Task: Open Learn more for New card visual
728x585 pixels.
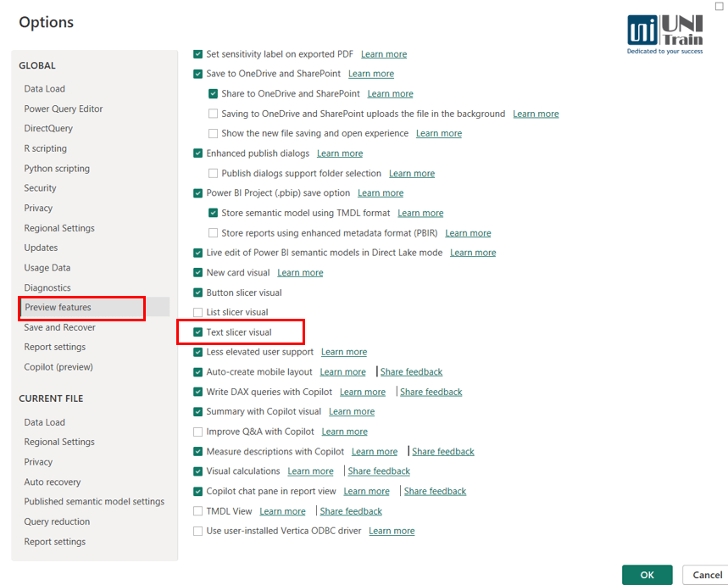Action: 300,272
